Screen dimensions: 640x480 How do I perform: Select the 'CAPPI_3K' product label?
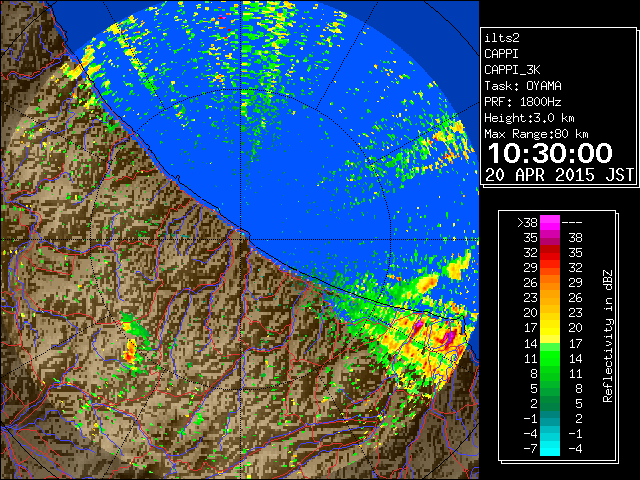tap(512, 70)
